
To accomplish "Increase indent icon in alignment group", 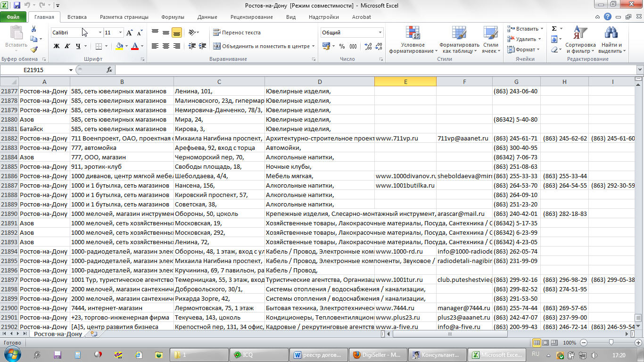I will click(x=203, y=46).
